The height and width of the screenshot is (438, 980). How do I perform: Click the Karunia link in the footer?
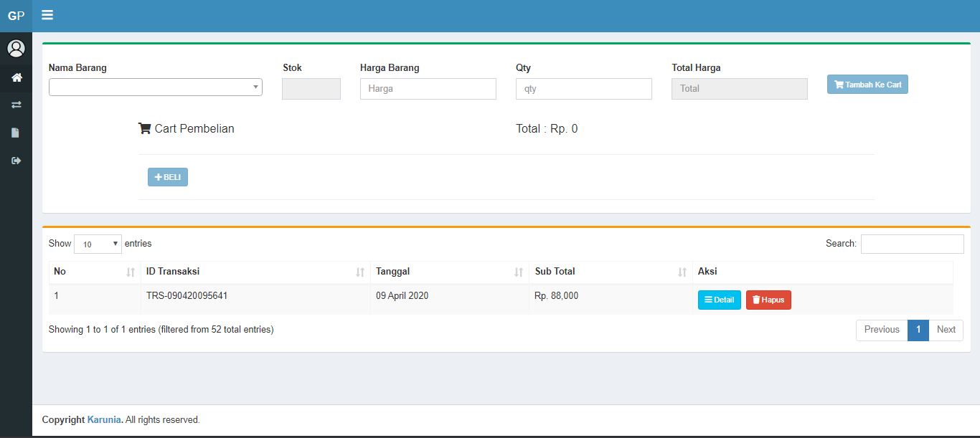click(104, 419)
